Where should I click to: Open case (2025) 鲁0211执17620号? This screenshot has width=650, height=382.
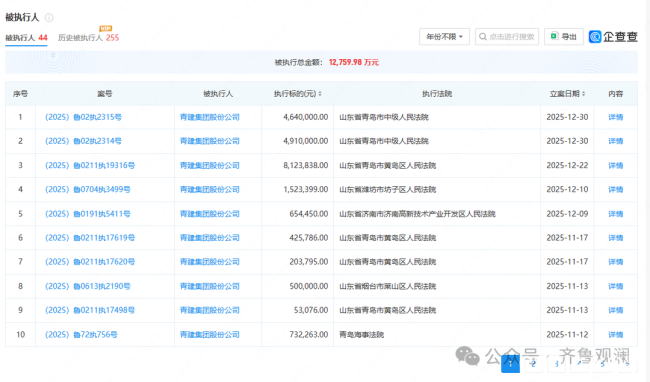click(x=90, y=262)
